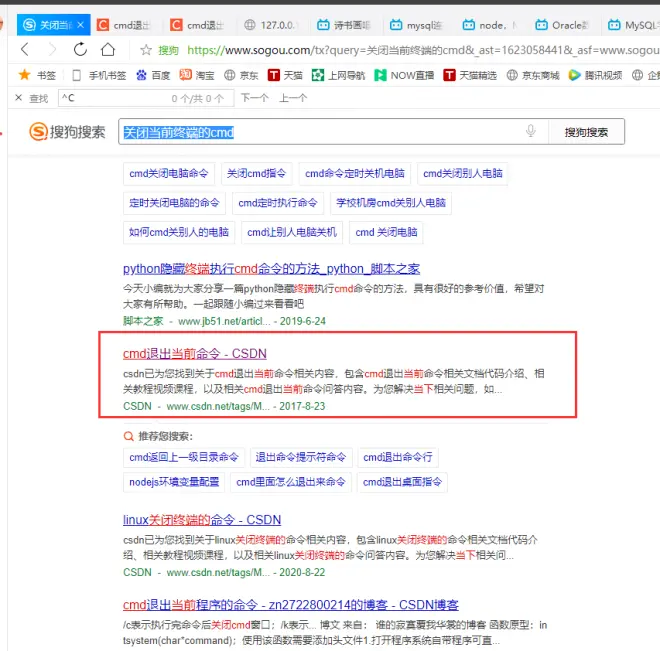This screenshot has height=651, width=660.
Task: Switch to the Oracle tab
Action: click(563, 25)
